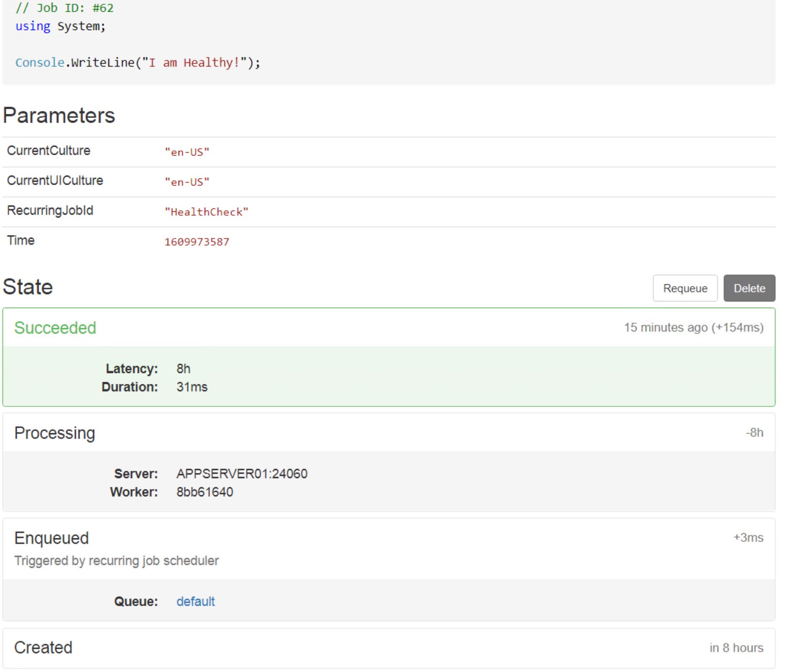
Task: Select the CurrentCulture en-US value
Action: [187, 152]
